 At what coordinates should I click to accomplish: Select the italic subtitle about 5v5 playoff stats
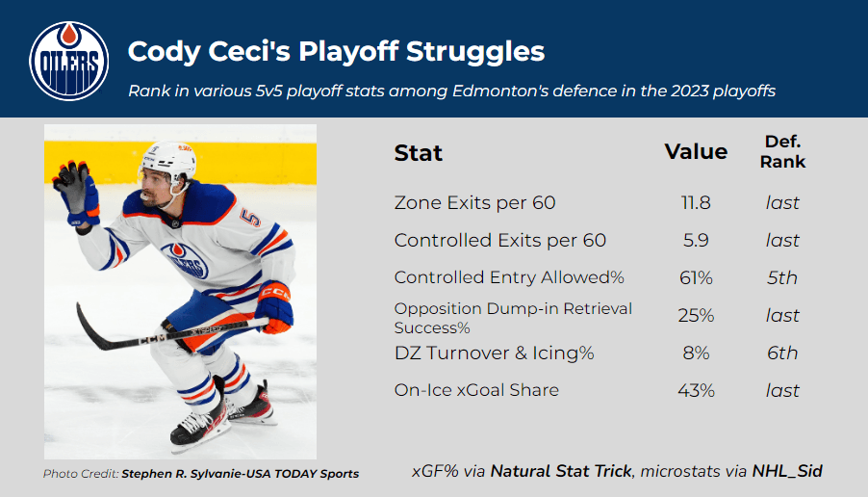[451, 92]
